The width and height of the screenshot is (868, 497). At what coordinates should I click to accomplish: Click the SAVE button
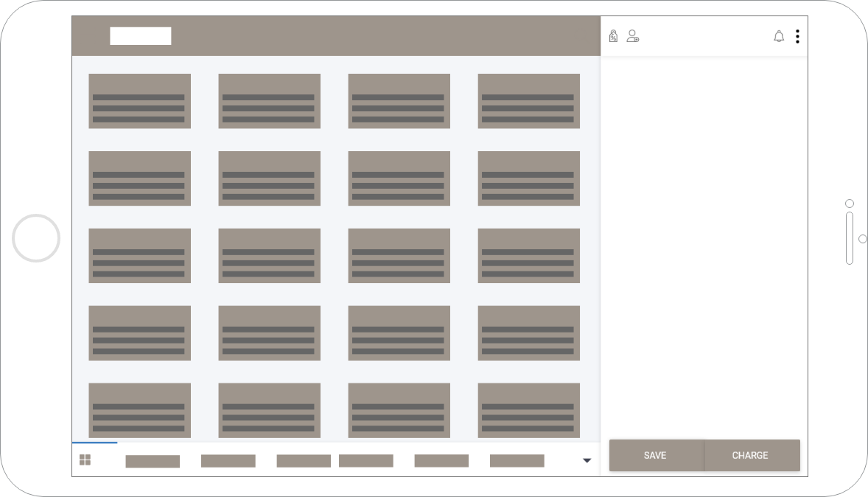(x=655, y=455)
